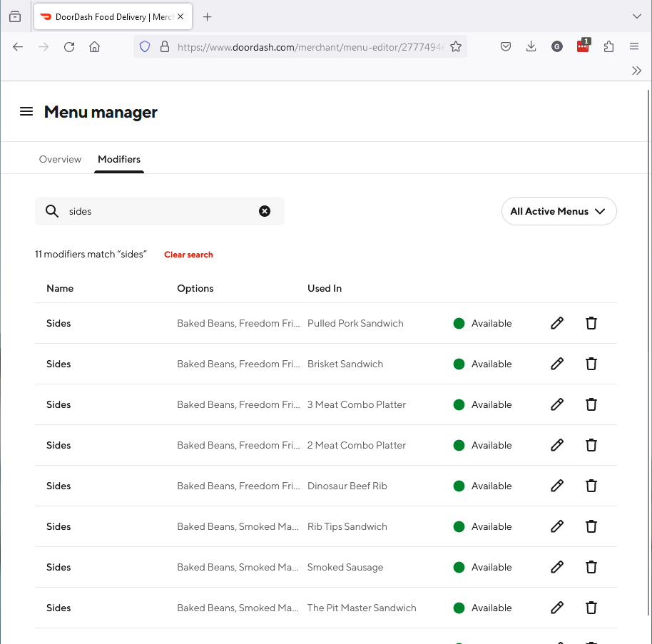Delete the Sides modifier for Smoked Sausage
652x644 pixels.
(x=591, y=567)
